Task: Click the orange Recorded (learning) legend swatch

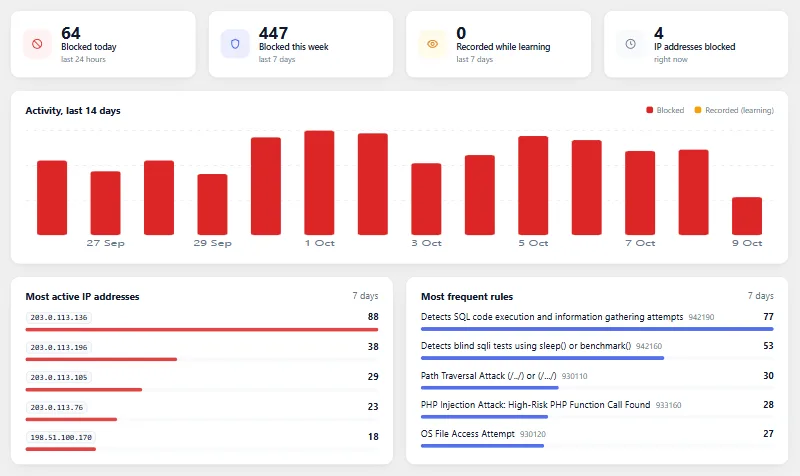Action: coord(698,110)
